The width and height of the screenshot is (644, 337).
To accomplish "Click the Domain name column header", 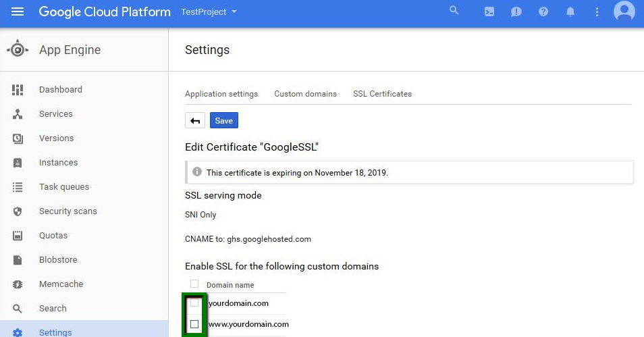I will tap(230, 285).
